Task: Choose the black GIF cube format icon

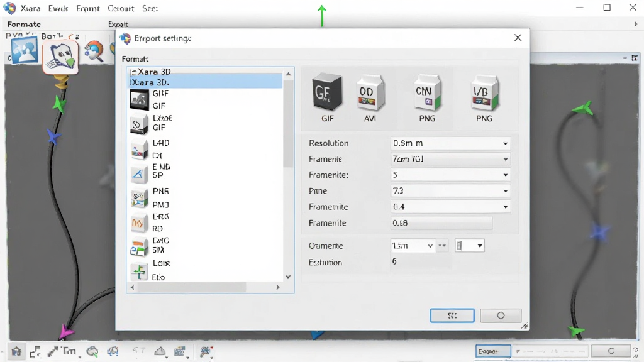Action: 327,92
